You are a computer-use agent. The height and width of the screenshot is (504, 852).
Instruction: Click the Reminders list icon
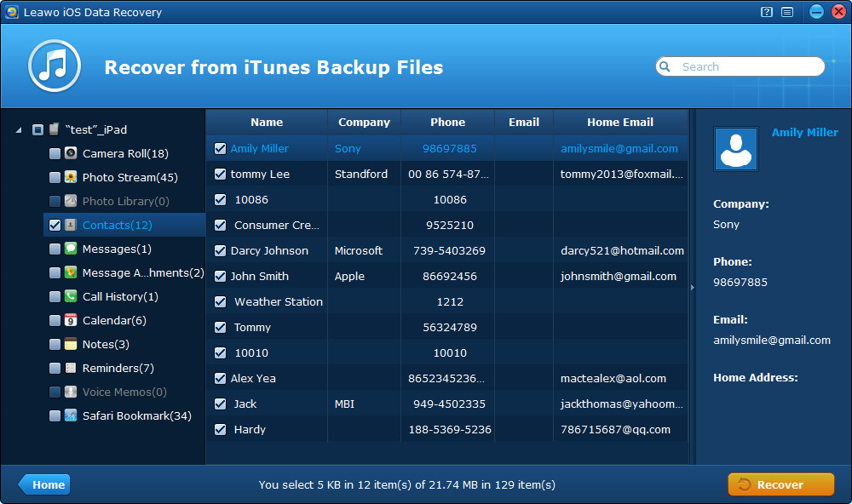[71, 368]
